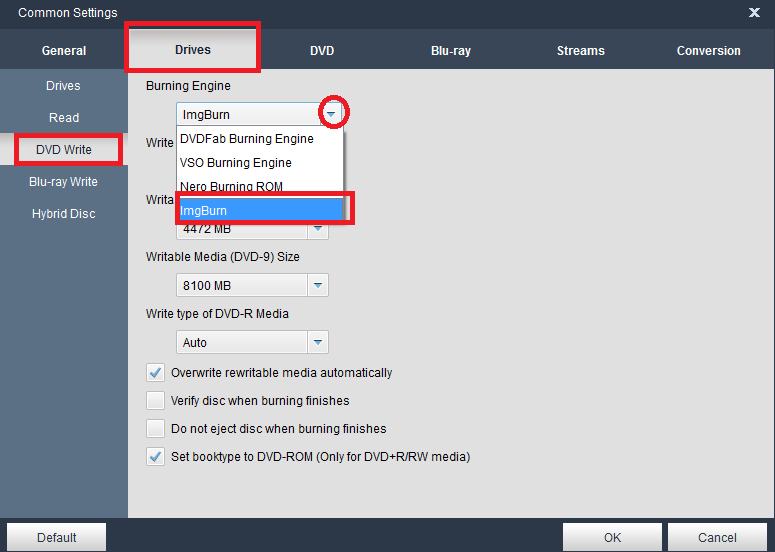Viewport: 775px width, 552px height.
Task: Select DVD Write in the sidebar
Action: tap(63, 149)
